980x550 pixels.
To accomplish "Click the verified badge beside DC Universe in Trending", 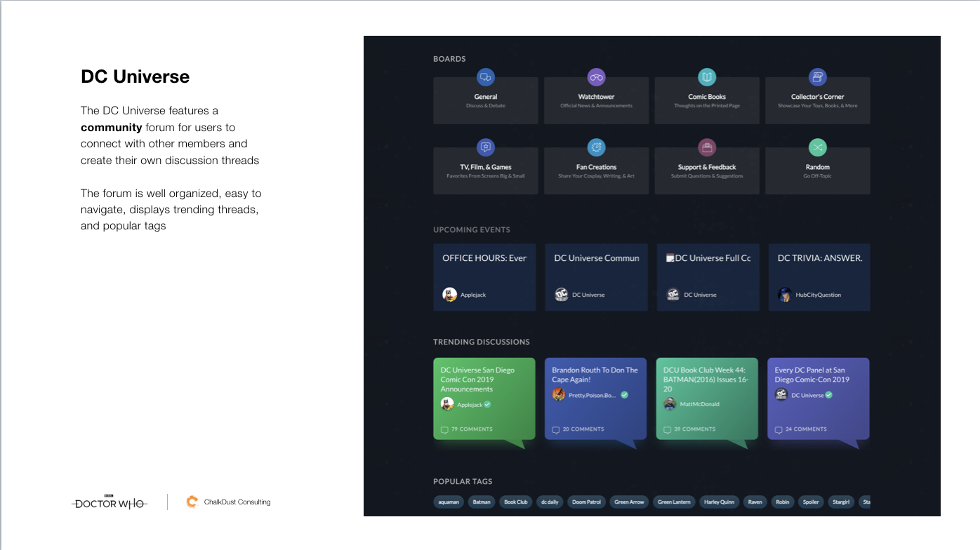I will click(828, 395).
